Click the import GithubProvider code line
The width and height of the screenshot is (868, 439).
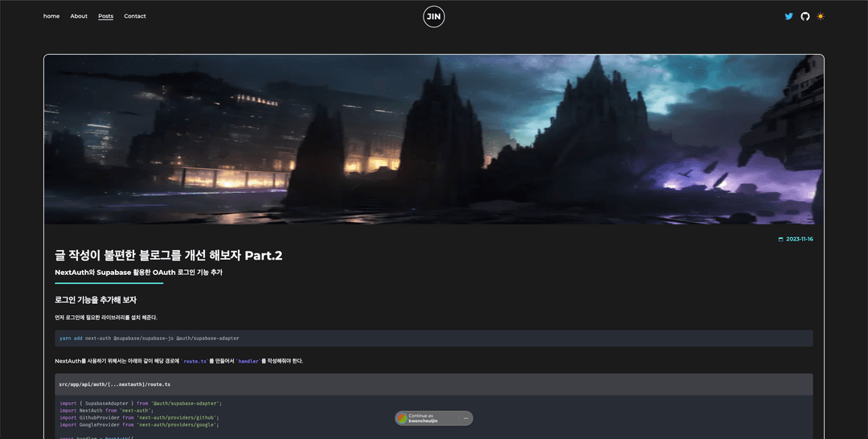point(139,418)
